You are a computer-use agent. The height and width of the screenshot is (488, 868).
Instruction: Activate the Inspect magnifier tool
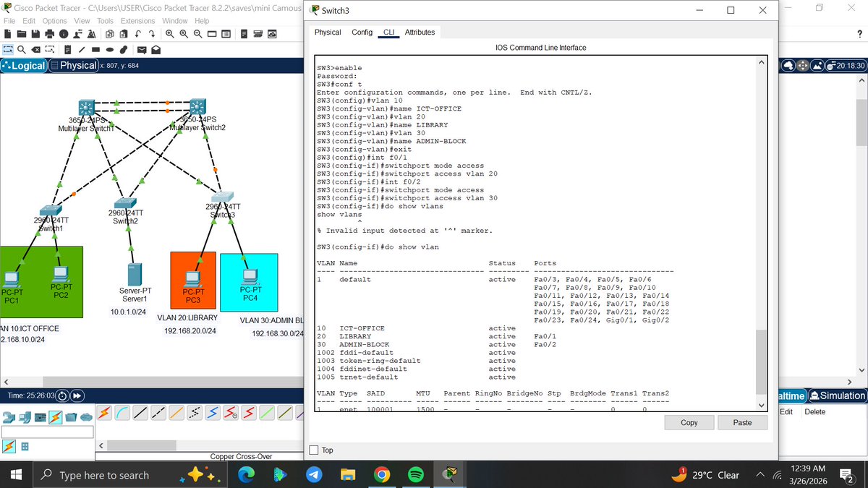tap(22, 50)
